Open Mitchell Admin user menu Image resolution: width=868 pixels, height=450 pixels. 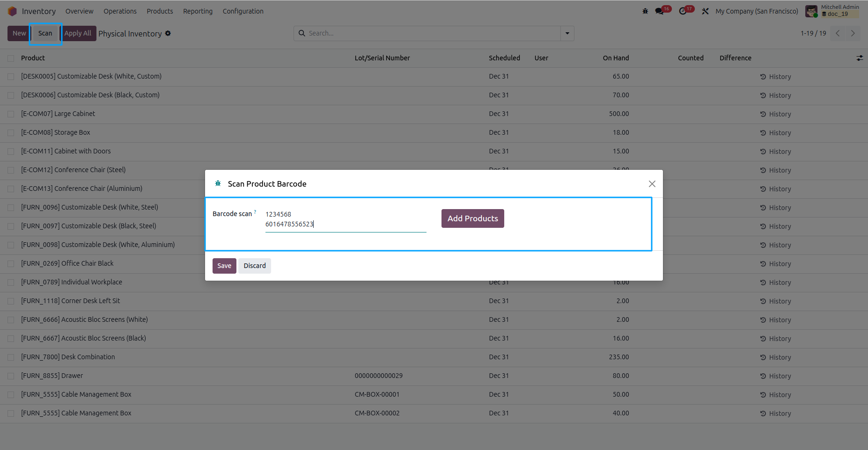832,11
